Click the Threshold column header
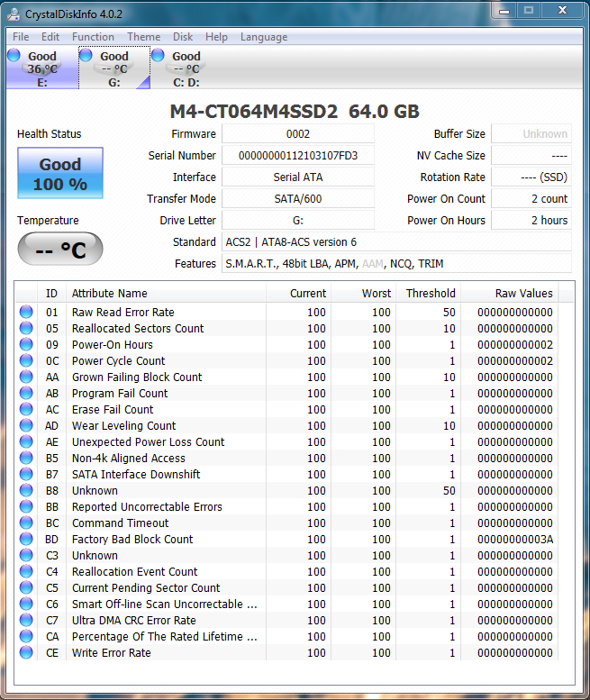The height and width of the screenshot is (700, 590). [x=429, y=294]
